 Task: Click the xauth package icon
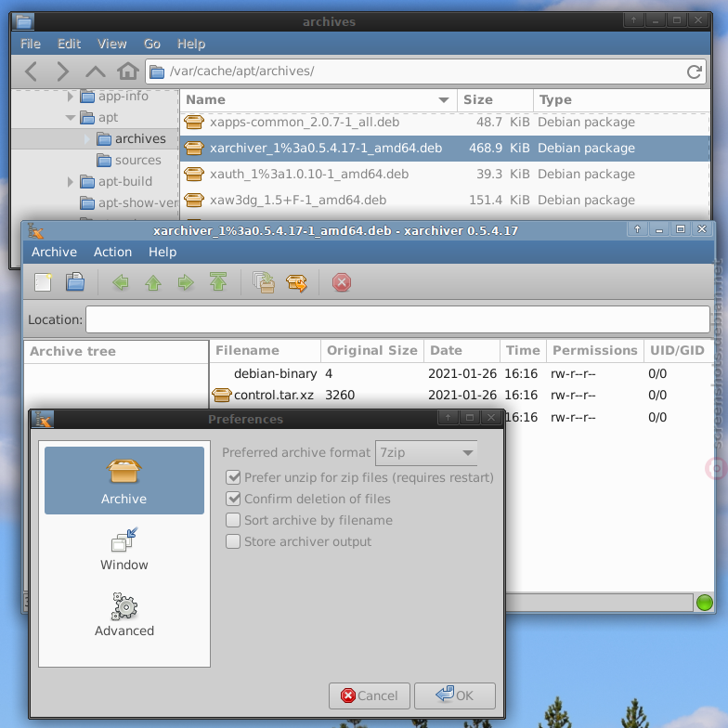(x=194, y=175)
